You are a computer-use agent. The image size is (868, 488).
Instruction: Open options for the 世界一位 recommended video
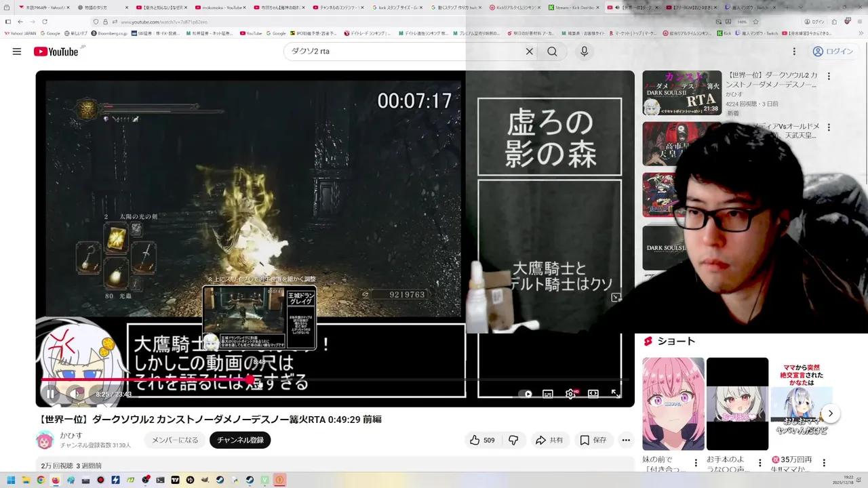click(828, 77)
